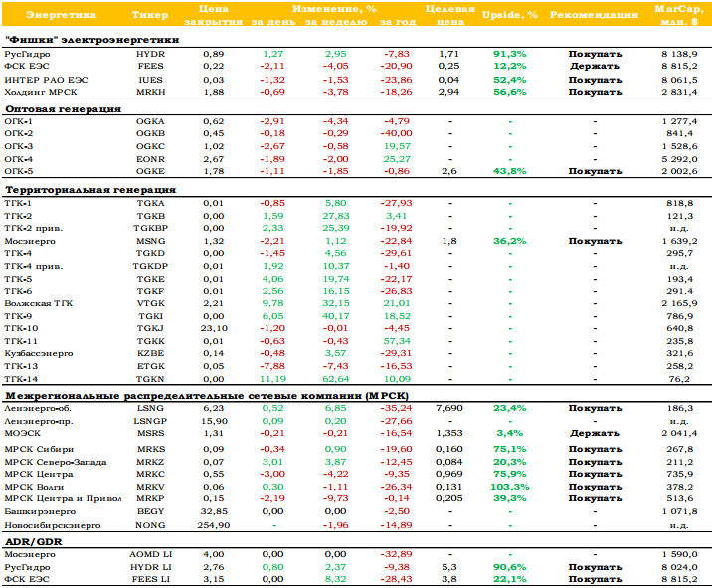Click ticker 'ETGK'
712x588 pixels.
(x=150, y=366)
